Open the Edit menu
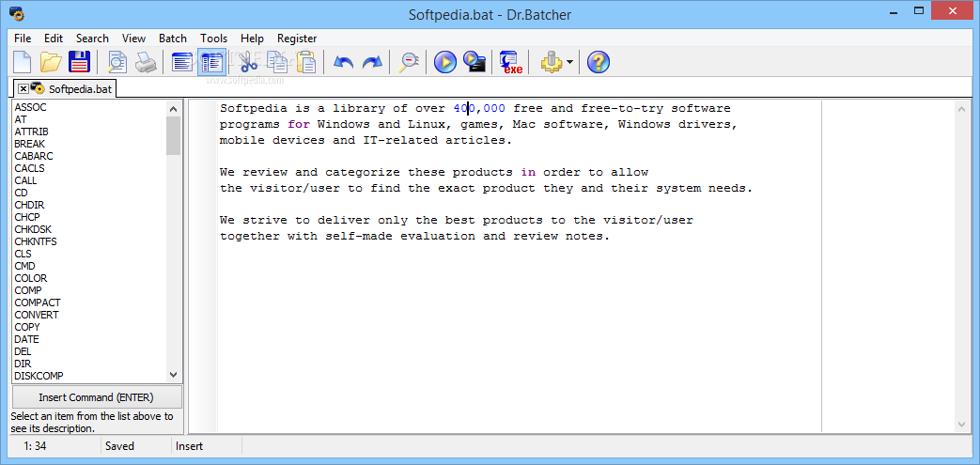The image size is (980, 465). [x=54, y=39]
